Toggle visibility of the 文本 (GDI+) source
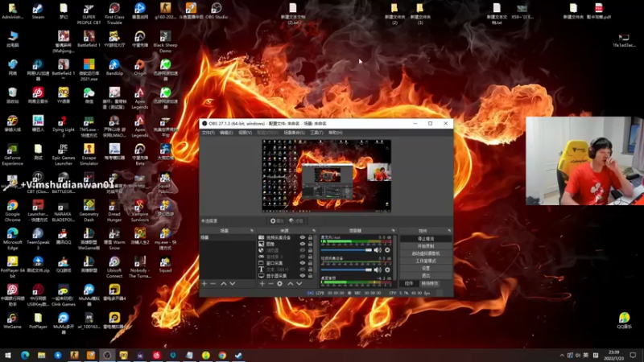 click(x=303, y=269)
